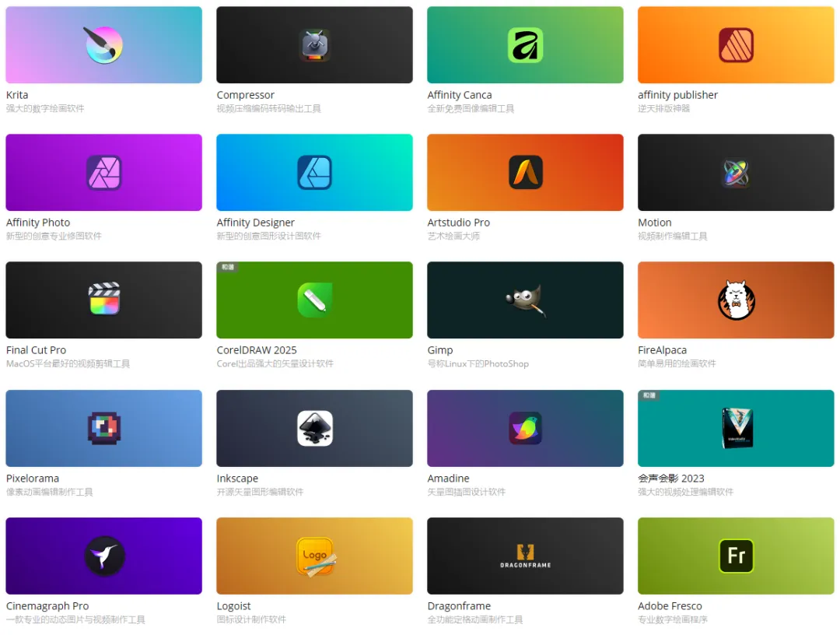This screenshot has width=840, height=635.
Task: Click description 全功能定格动画制作工具
Action: [x=474, y=619]
